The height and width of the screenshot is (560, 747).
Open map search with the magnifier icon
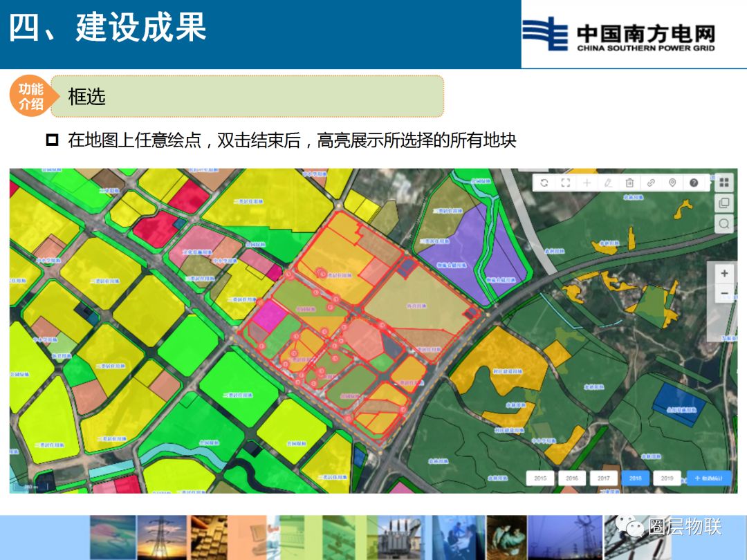click(724, 224)
